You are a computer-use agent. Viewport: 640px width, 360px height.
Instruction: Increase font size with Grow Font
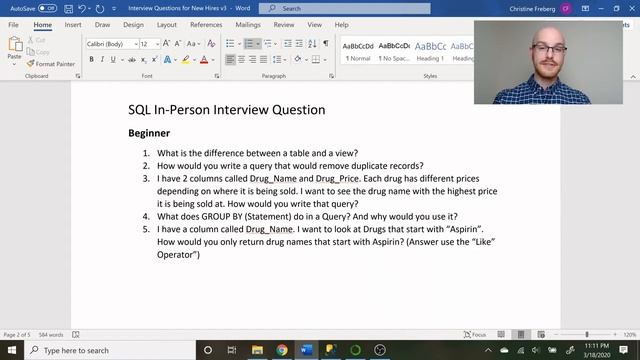(x=167, y=44)
